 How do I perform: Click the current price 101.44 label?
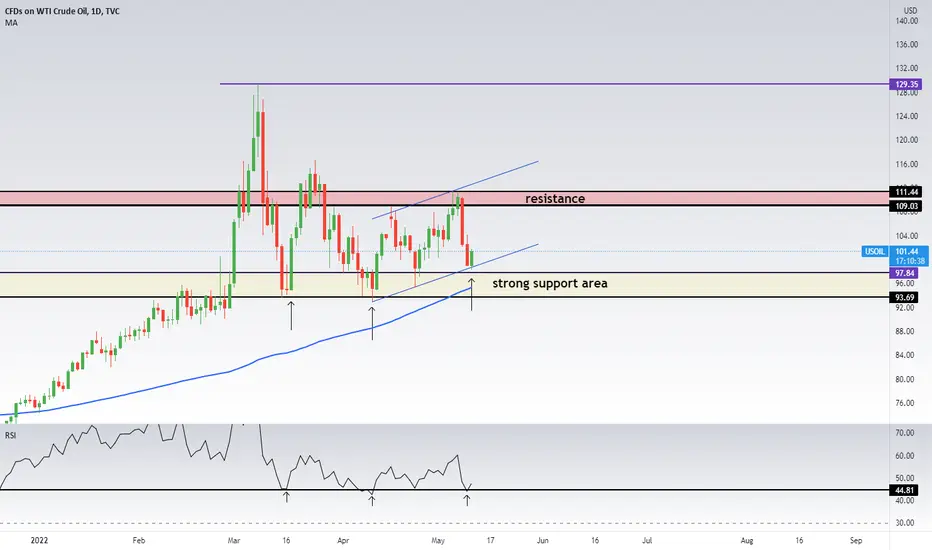pos(907,252)
